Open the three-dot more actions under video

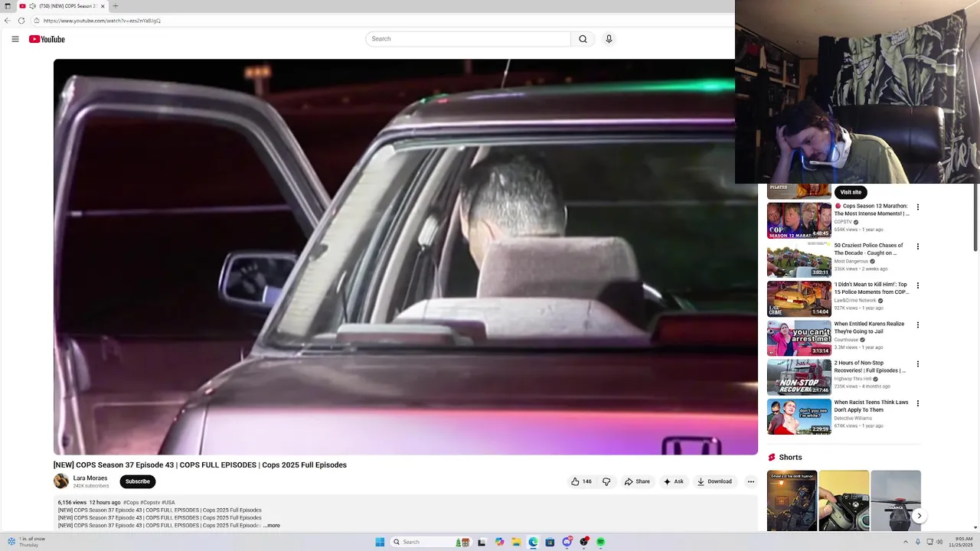click(x=751, y=481)
